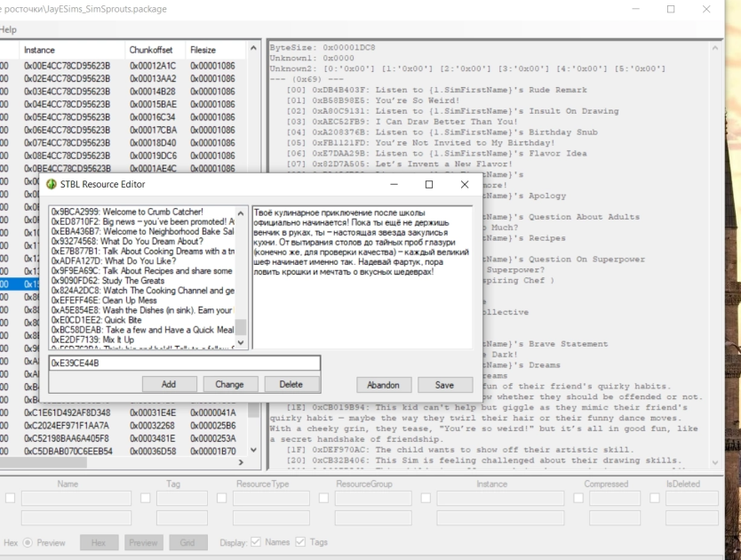Select 'Watch The Cooking Channel' entry
This screenshot has height=560, width=741.
click(x=143, y=291)
